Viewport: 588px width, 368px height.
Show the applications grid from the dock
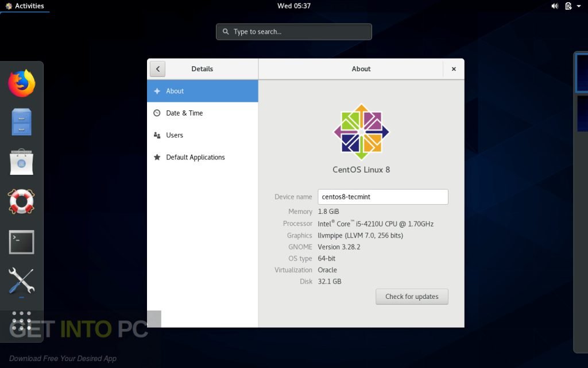tap(21, 320)
